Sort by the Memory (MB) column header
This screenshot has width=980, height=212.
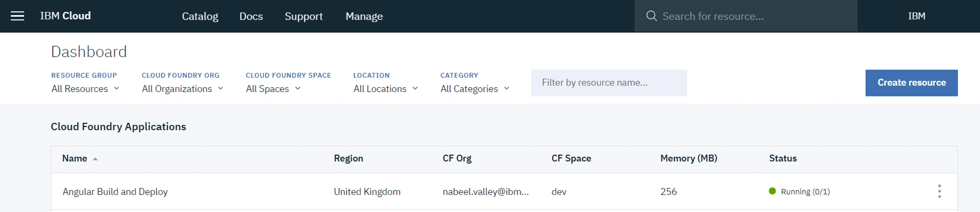688,159
